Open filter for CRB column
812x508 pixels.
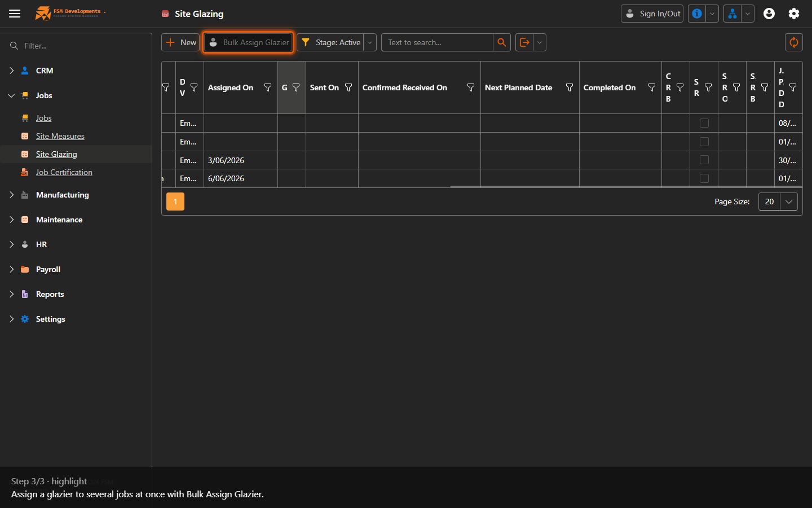pyautogui.click(x=680, y=87)
